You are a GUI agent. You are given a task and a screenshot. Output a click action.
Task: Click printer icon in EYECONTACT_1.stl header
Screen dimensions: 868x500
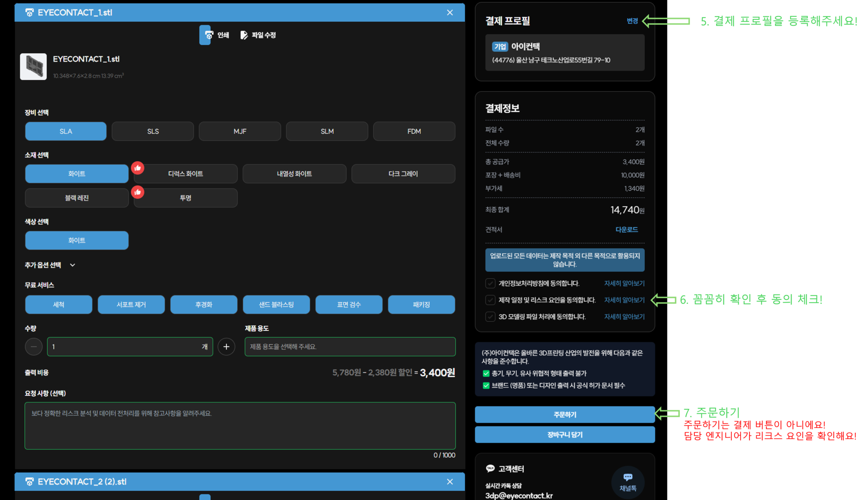29,13
